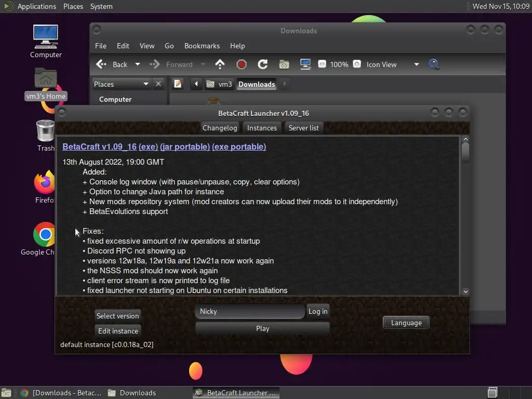Open vm3's Home desktop icon
This screenshot has width=532, height=399.
[x=46, y=84]
